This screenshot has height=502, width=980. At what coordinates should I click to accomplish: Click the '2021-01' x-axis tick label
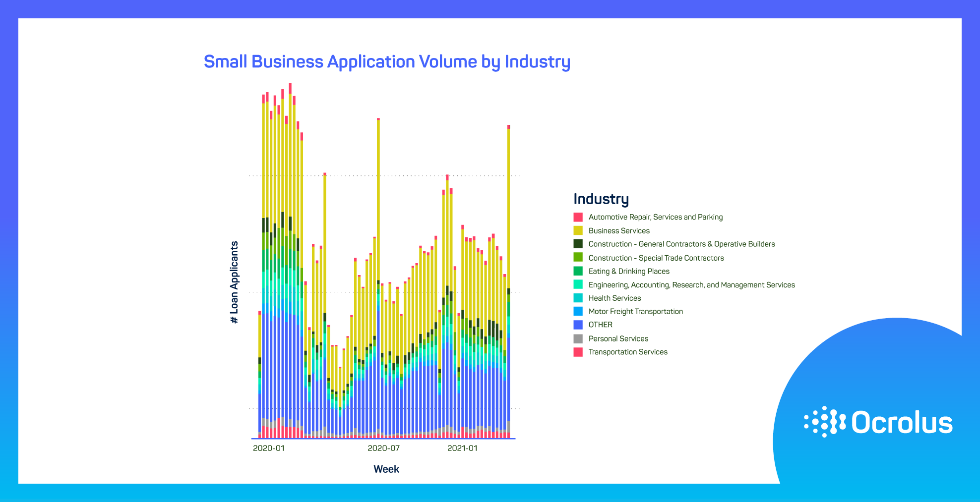click(x=462, y=448)
